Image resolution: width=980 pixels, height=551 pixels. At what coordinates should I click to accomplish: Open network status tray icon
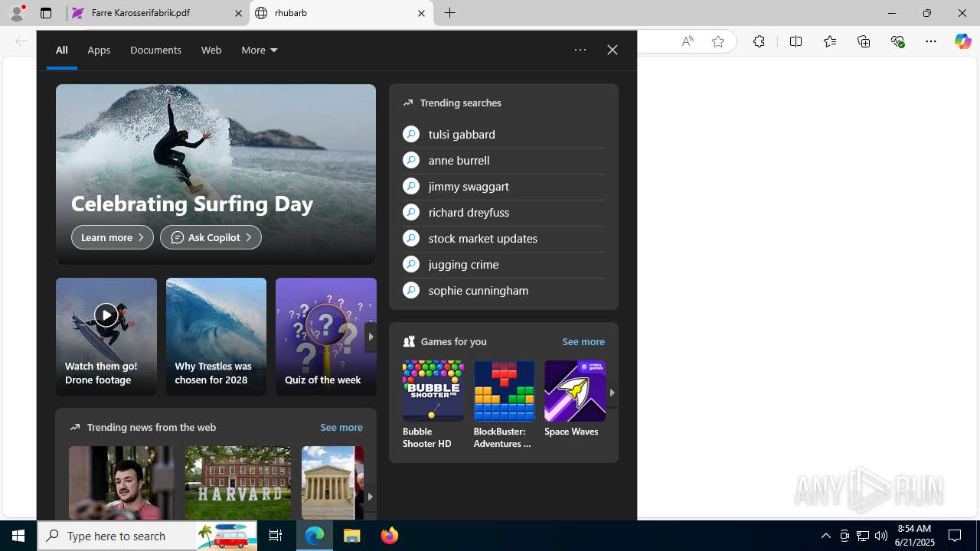[863, 536]
